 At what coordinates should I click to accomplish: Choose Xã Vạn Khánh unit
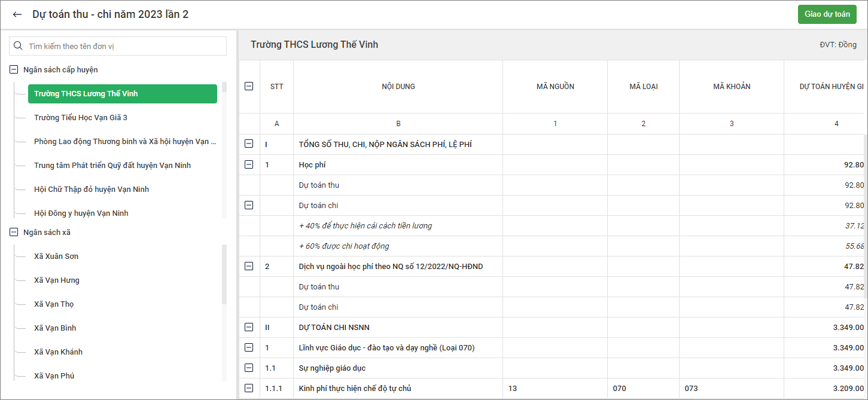58,352
